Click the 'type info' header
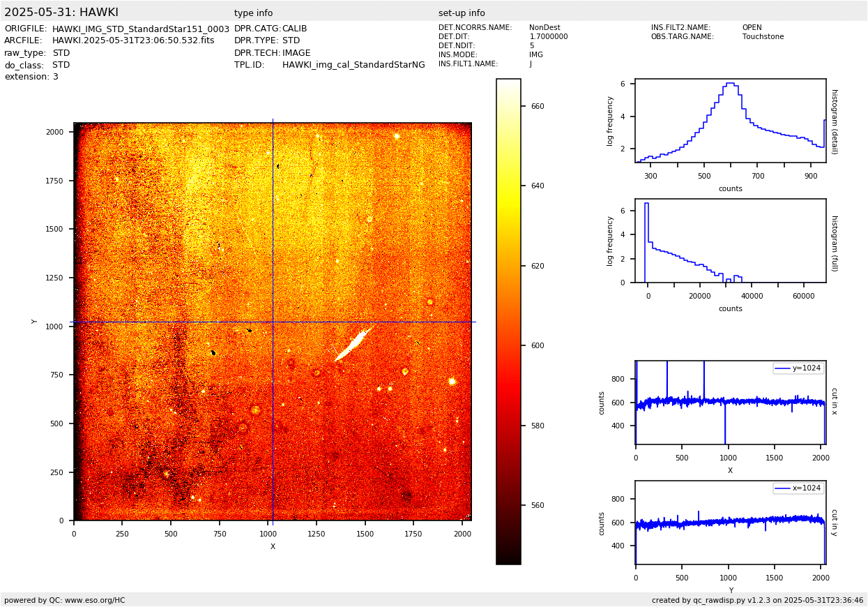This screenshot has width=868, height=607. pyautogui.click(x=253, y=13)
